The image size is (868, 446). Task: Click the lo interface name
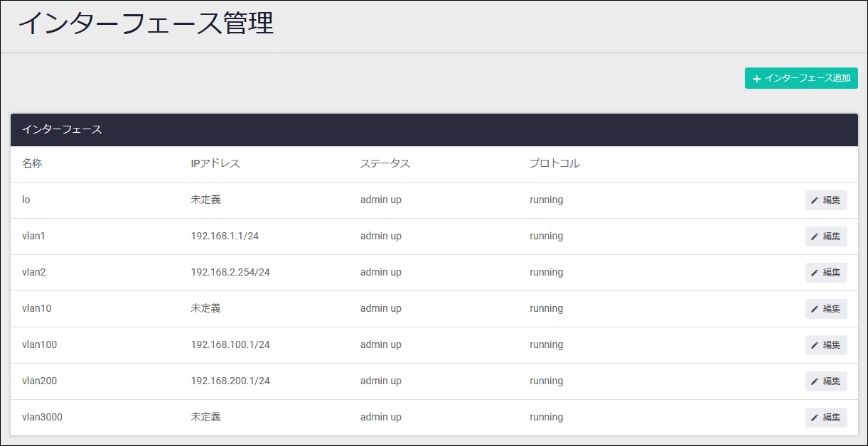pos(26,200)
